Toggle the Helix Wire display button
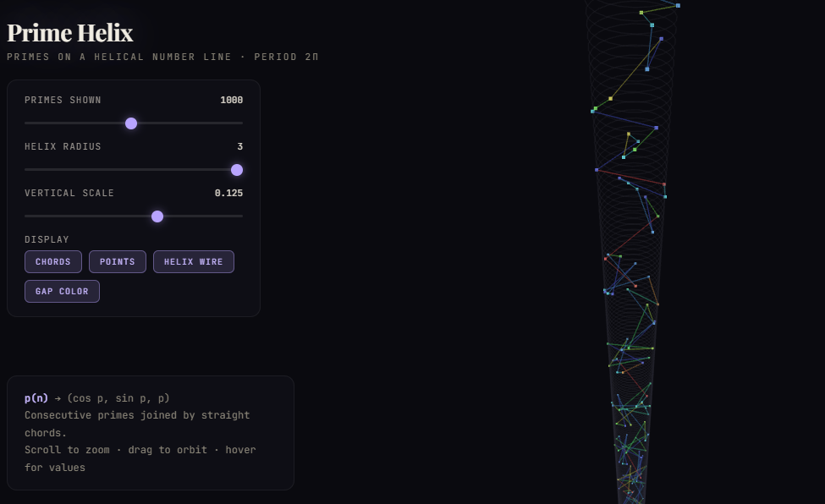825x504 pixels. tap(193, 262)
